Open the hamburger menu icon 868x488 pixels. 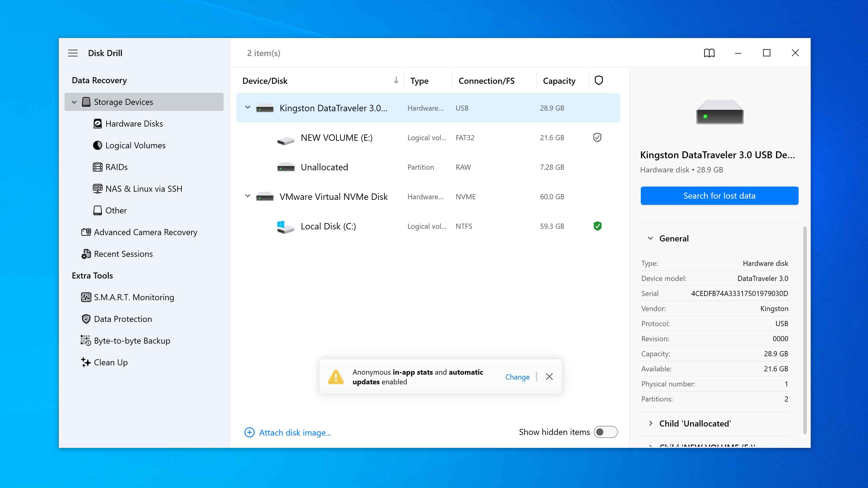[73, 53]
